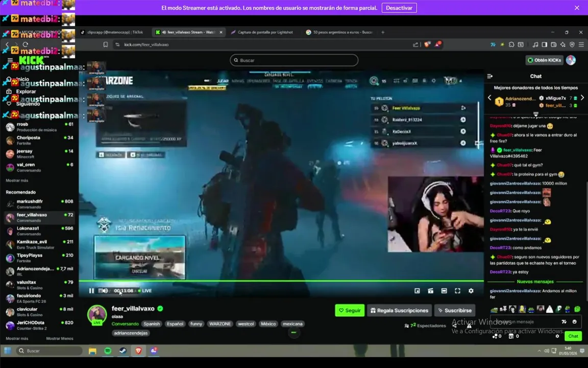
Task: Click the share page icon in address bar
Action: [x=415, y=44]
